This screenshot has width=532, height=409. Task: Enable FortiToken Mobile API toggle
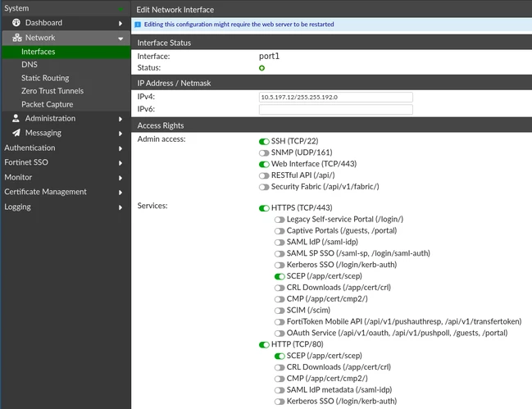click(280, 322)
